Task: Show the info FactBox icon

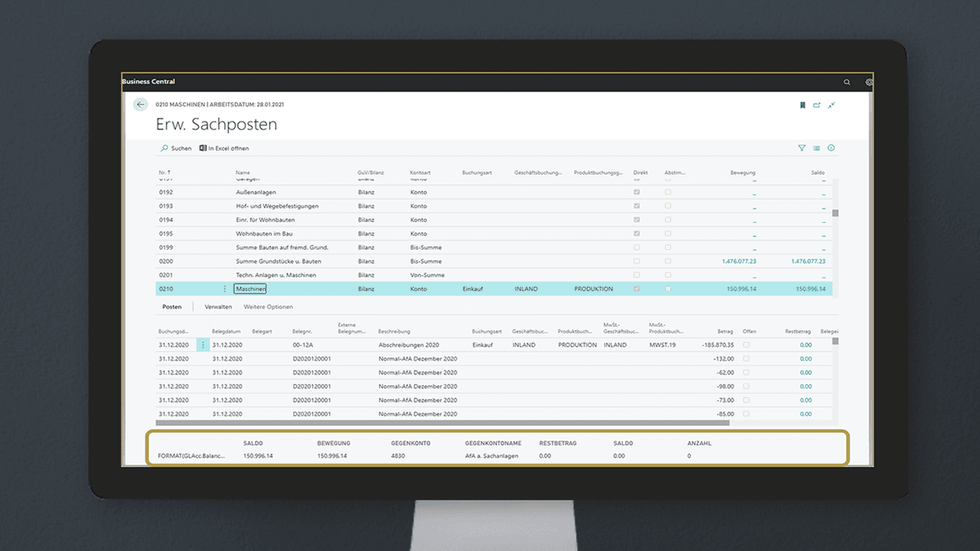Action: point(831,148)
